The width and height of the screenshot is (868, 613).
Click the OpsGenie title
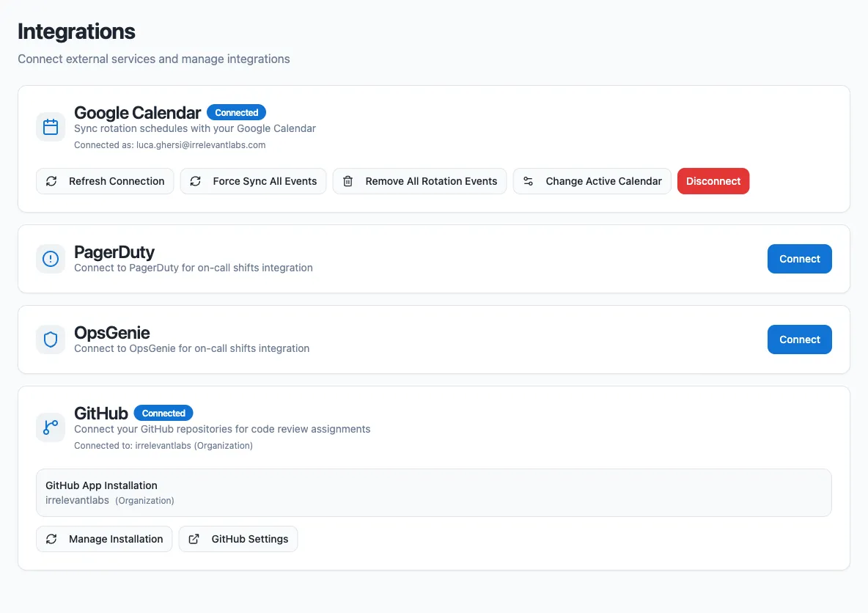pyautogui.click(x=112, y=332)
